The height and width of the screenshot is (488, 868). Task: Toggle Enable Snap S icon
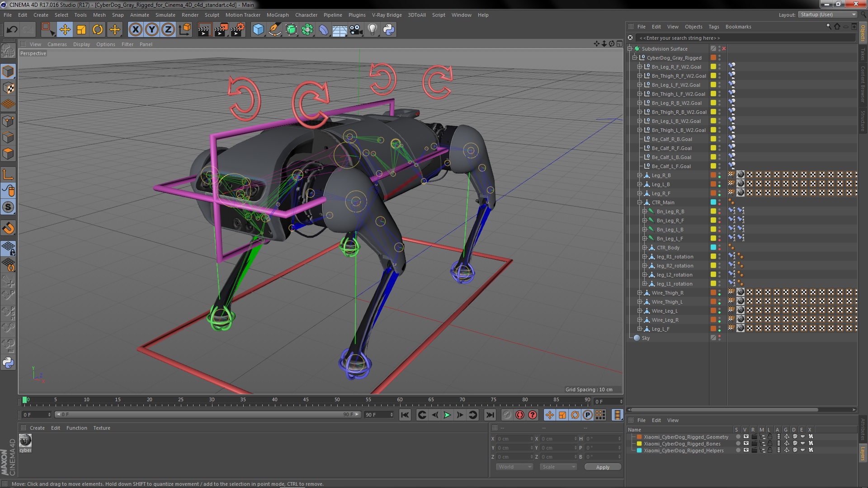[x=8, y=207]
